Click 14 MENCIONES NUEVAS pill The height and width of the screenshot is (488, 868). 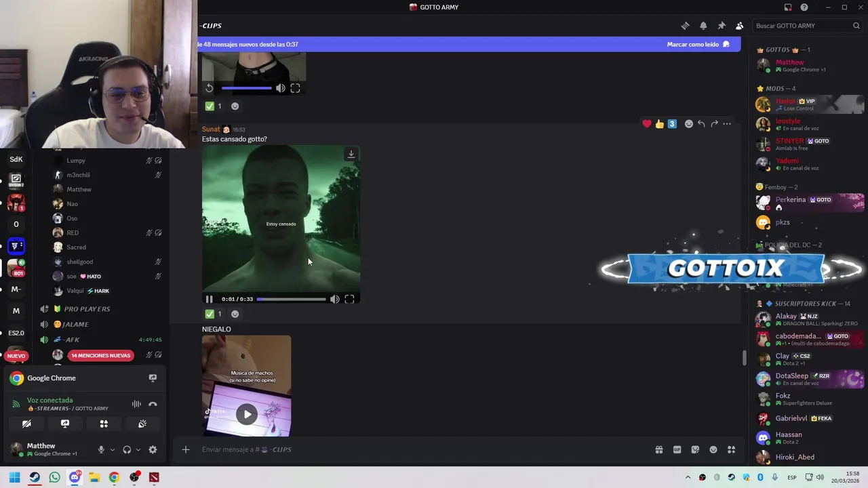pos(100,355)
